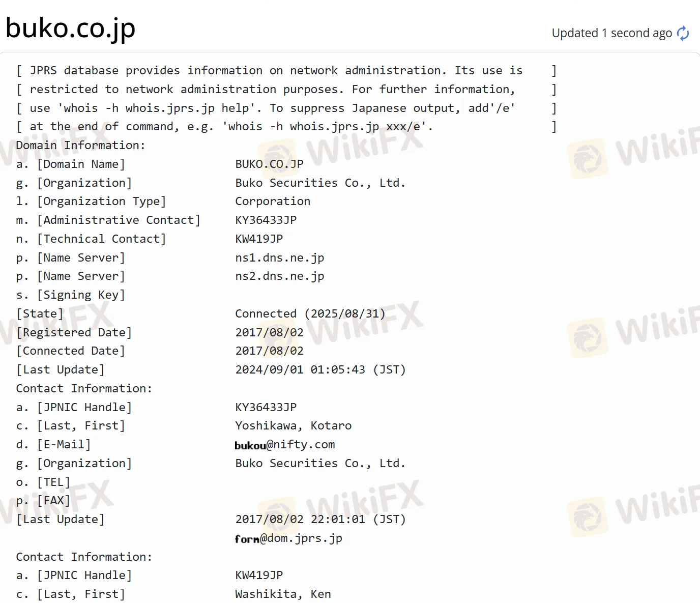Select the 'Corporation' organization type value
Screen dimensions: 700x603
(x=273, y=201)
